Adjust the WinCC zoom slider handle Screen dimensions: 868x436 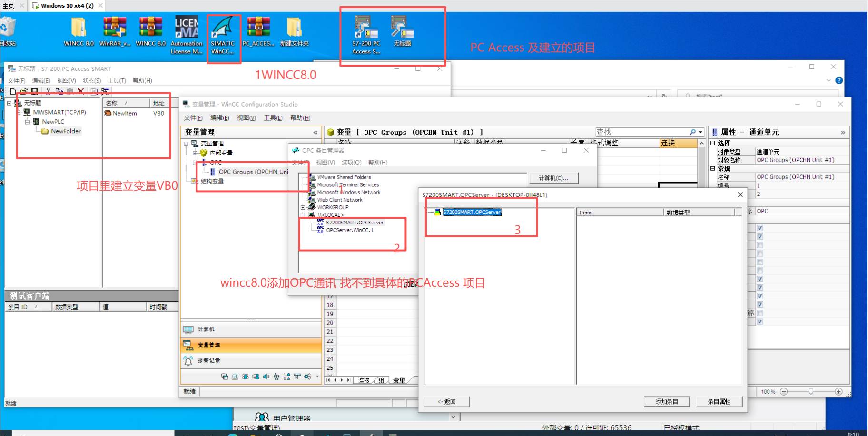point(811,391)
